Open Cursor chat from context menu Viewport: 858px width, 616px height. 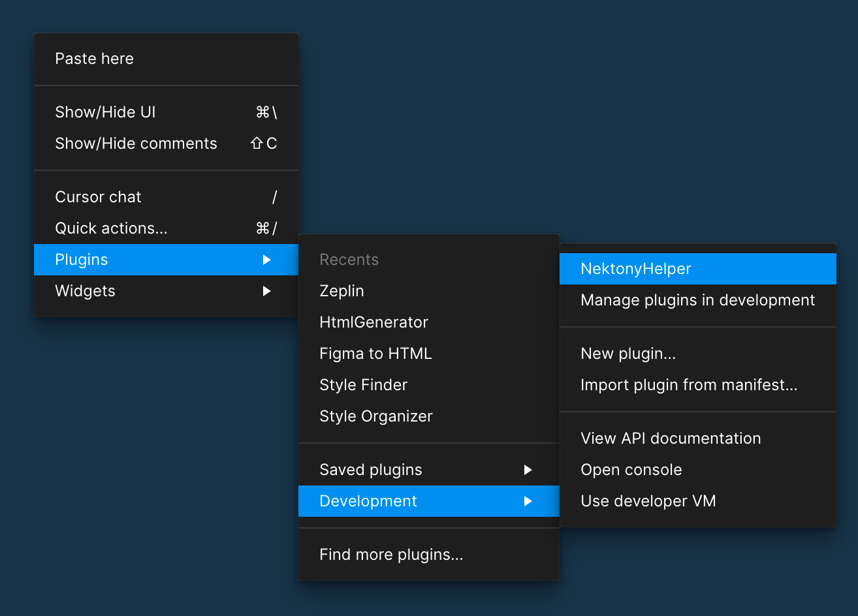click(x=99, y=197)
